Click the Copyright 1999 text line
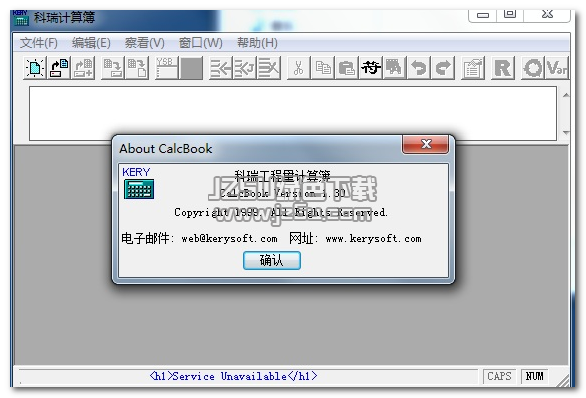Screen dimensions: 586x398 [x=281, y=212]
